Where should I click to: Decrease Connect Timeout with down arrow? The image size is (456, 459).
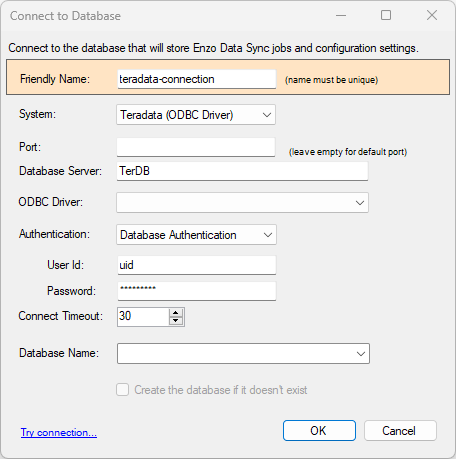[176, 321]
